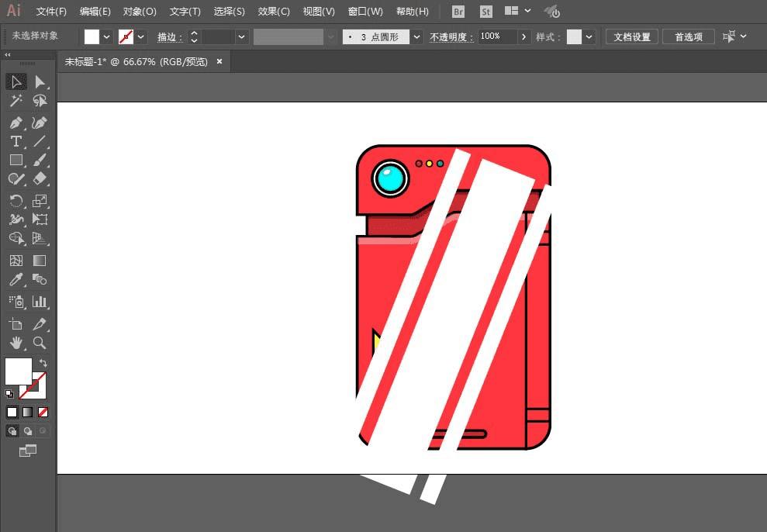Select the Zoom magnifier tool
Viewport: 767px width, 532px height.
(40, 343)
